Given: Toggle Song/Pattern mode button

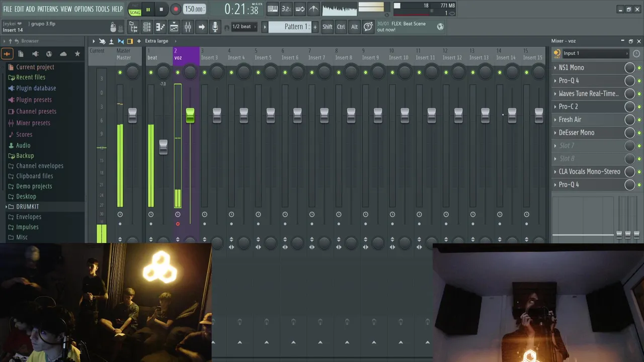Looking at the screenshot, I should pyautogui.click(x=135, y=9).
